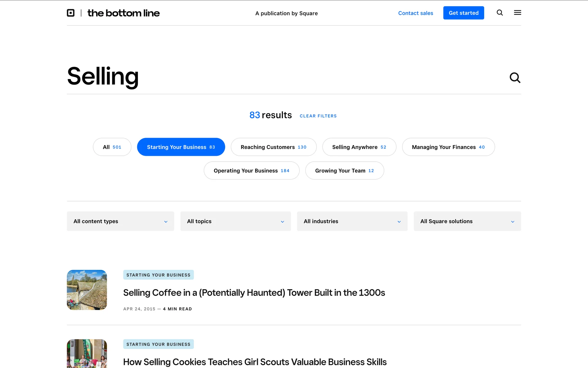Viewport: 588px width, 368px height.
Task: Toggle the Reaching Customers filter pill
Action: [273, 147]
